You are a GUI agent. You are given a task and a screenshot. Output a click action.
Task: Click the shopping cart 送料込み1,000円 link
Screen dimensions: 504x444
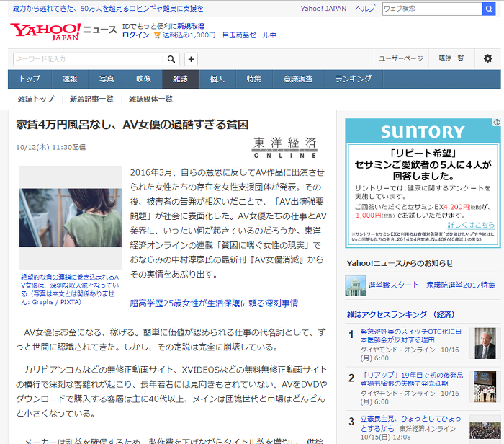(184, 35)
